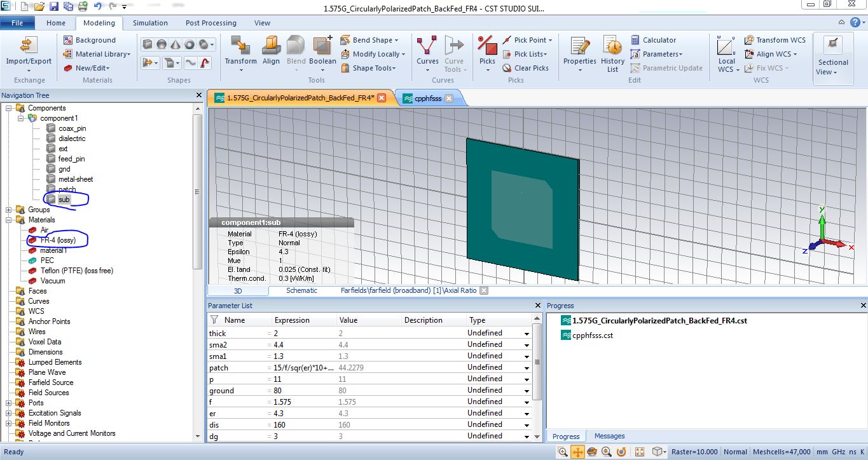The image size is (868, 460).
Task: Expand the Field Monitors tree node
Action: (x=10, y=423)
